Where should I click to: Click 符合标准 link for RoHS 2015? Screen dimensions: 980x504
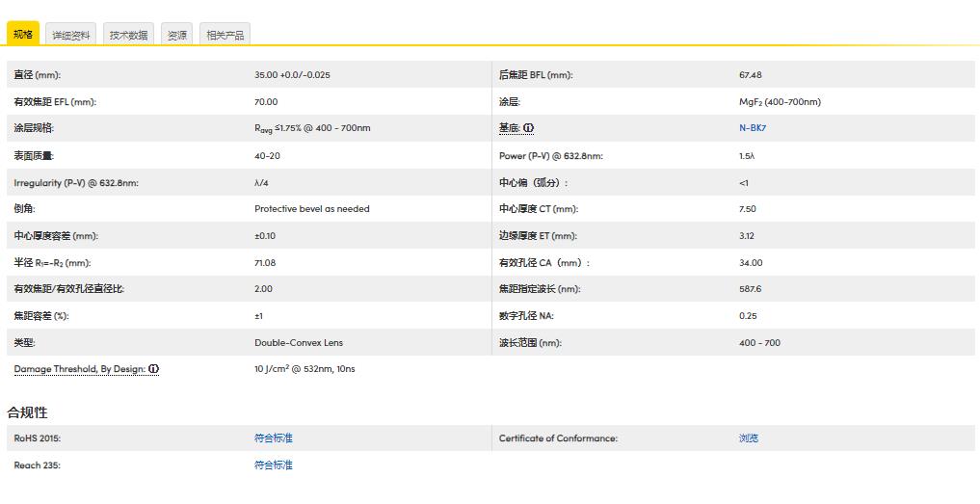pos(274,438)
